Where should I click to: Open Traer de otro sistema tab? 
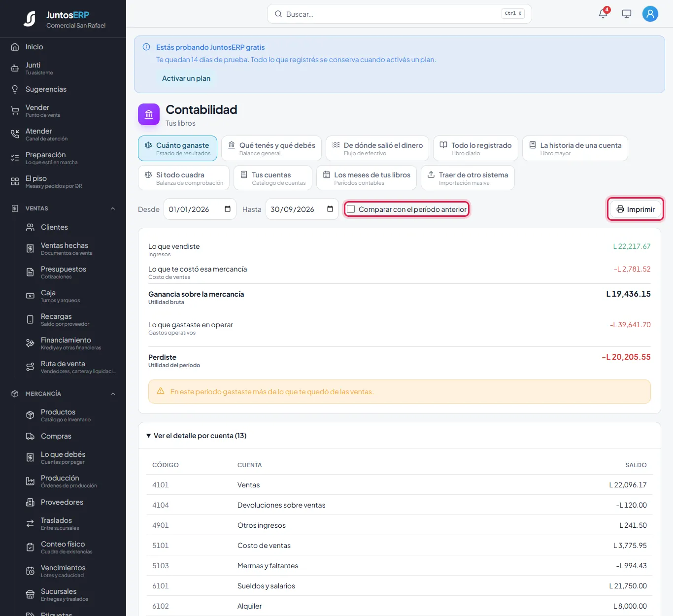coord(468,178)
